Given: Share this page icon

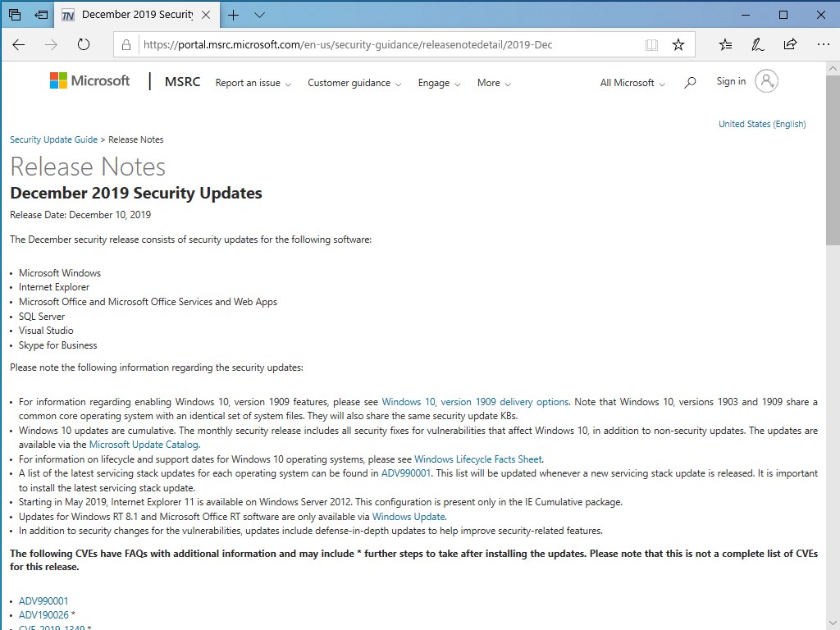Looking at the screenshot, I should tap(790, 44).
